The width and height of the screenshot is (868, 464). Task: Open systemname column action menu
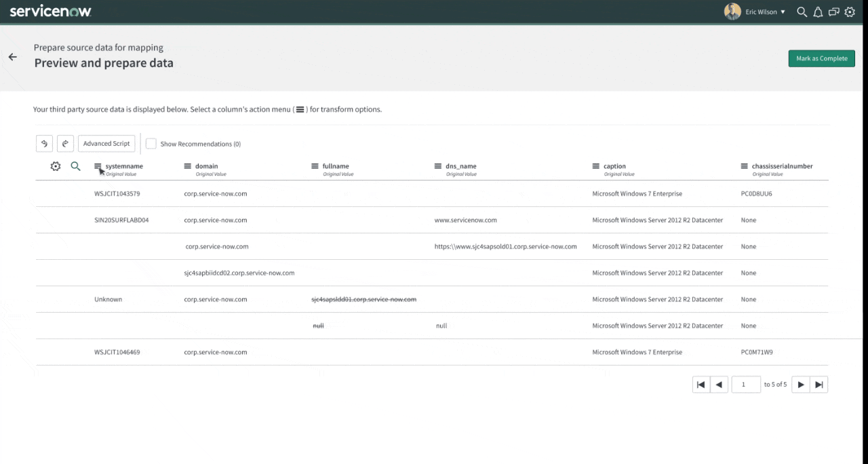tap(98, 166)
